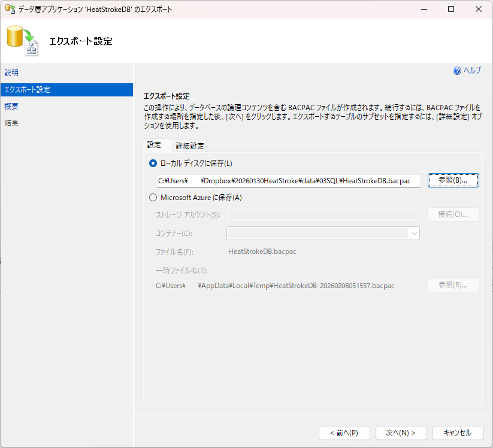Select エクスポート設定 in the left navigation
The height and width of the screenshot is (448, 493).
pyautogui.click(x=27, y=90)
